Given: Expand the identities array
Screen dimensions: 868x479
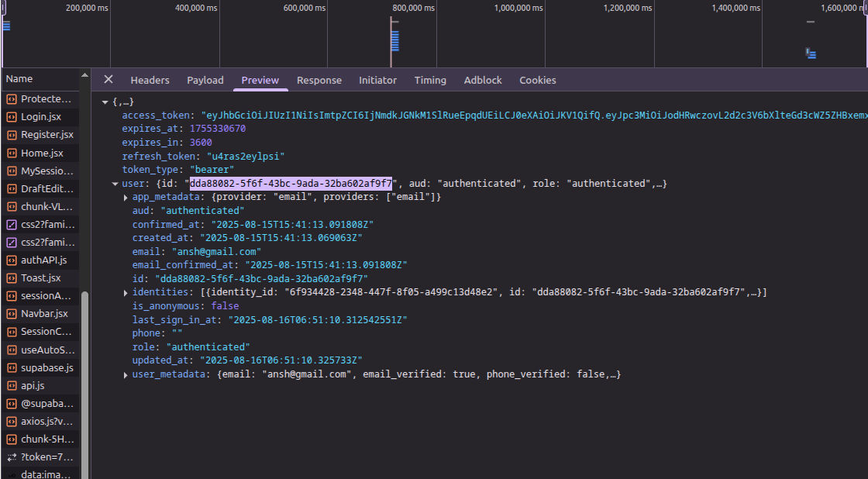Looking at the screenshot, I should click(x=126, y=293).
